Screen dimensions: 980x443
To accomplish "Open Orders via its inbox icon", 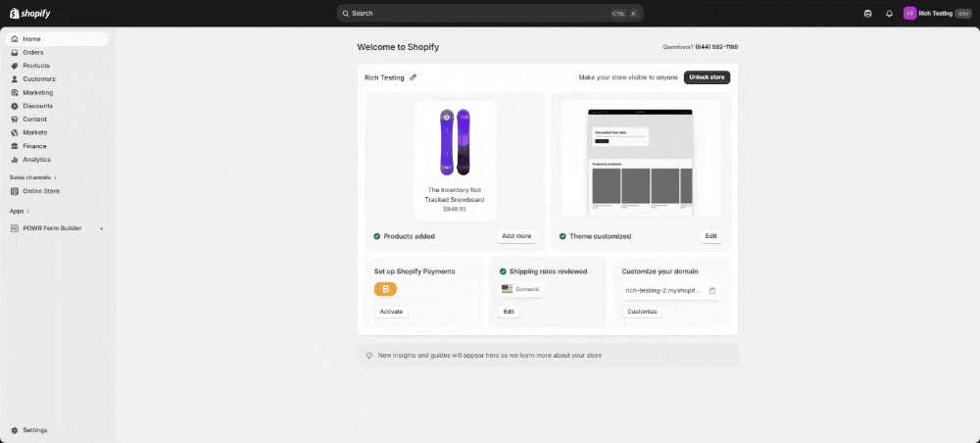I will tap(15, 53).
